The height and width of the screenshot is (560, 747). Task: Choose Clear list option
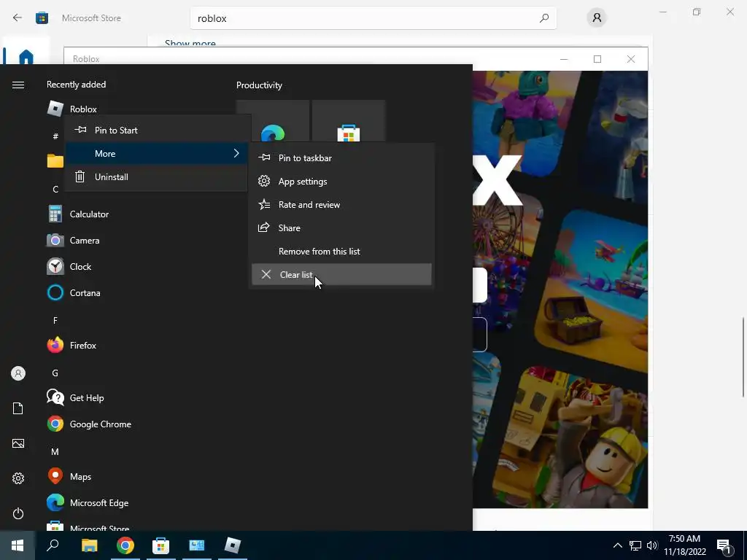coord(341,274)
